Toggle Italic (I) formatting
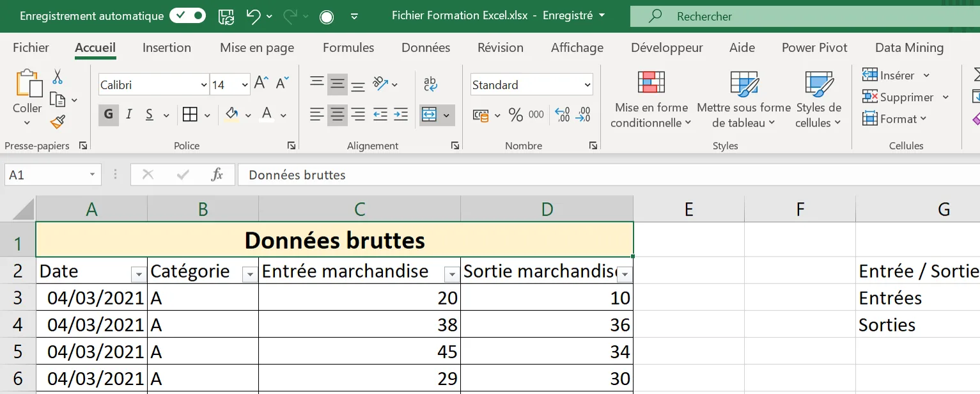This screenshot has width=980, height=394. coord(129,114)
